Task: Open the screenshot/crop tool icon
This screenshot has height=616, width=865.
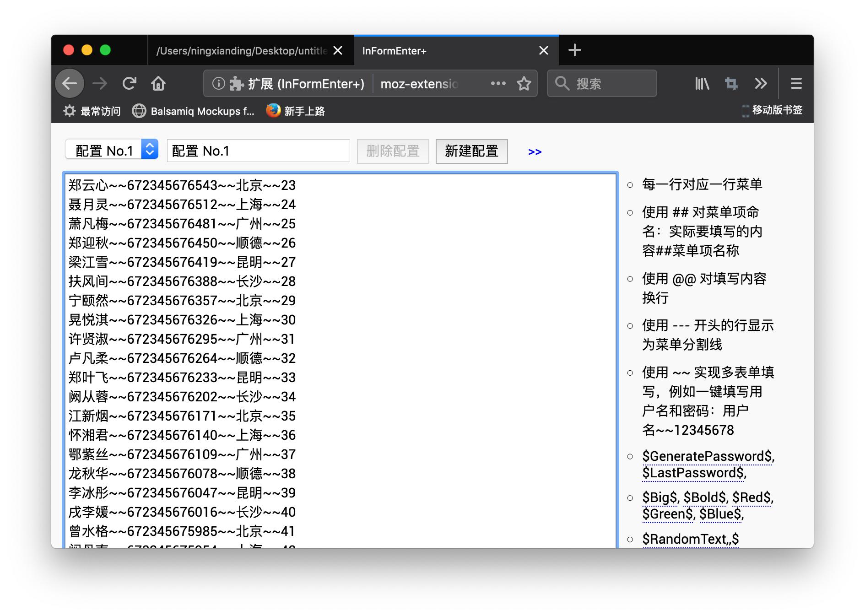Action: click(731, 83)
